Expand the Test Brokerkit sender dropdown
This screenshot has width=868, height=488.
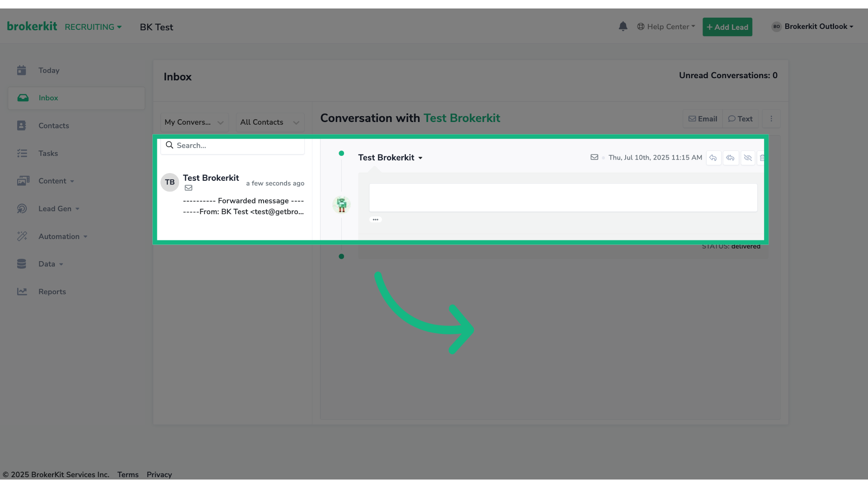coord(390,158)
